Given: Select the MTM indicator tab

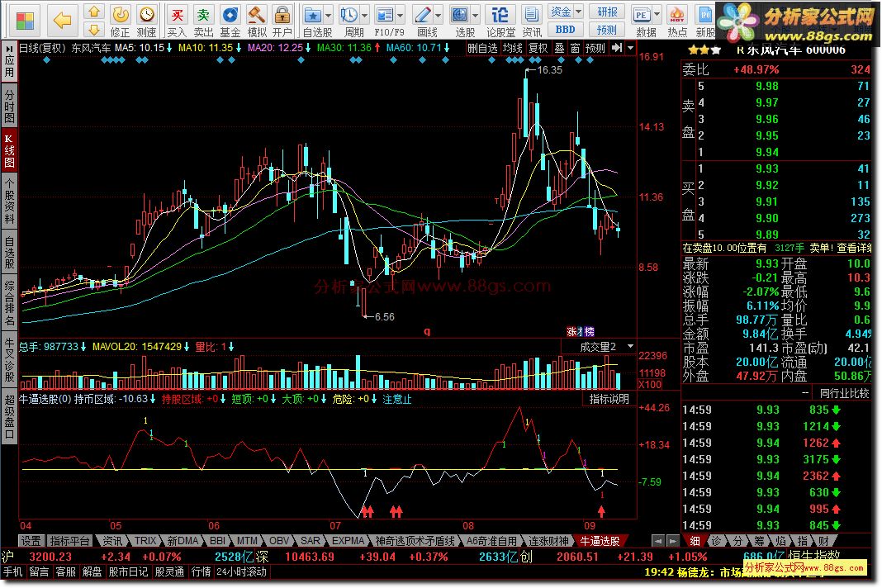Looking at the screenshot, I should (246, 541).
